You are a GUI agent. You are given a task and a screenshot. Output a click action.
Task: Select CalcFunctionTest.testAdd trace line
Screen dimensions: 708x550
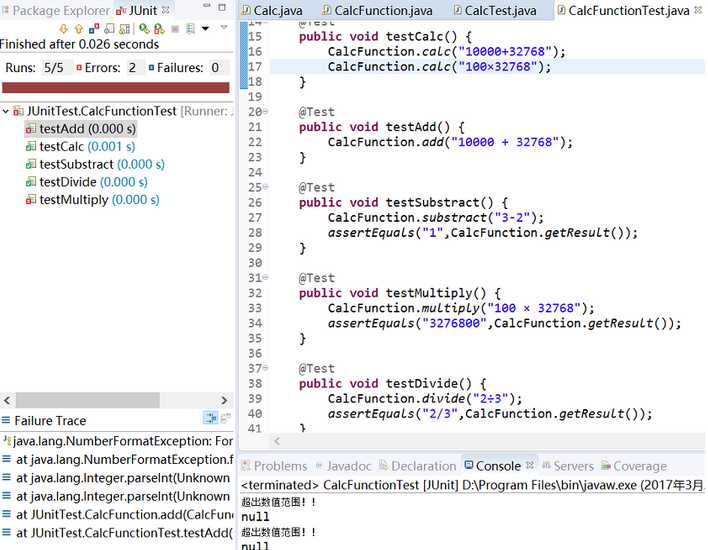[x=117, y=533]
